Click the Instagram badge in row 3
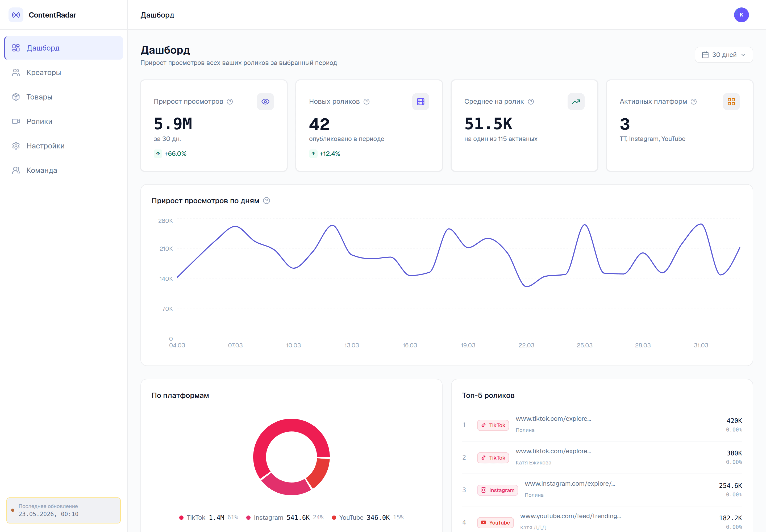This screenshot has height=532, width=766. (x=498, y=490)
